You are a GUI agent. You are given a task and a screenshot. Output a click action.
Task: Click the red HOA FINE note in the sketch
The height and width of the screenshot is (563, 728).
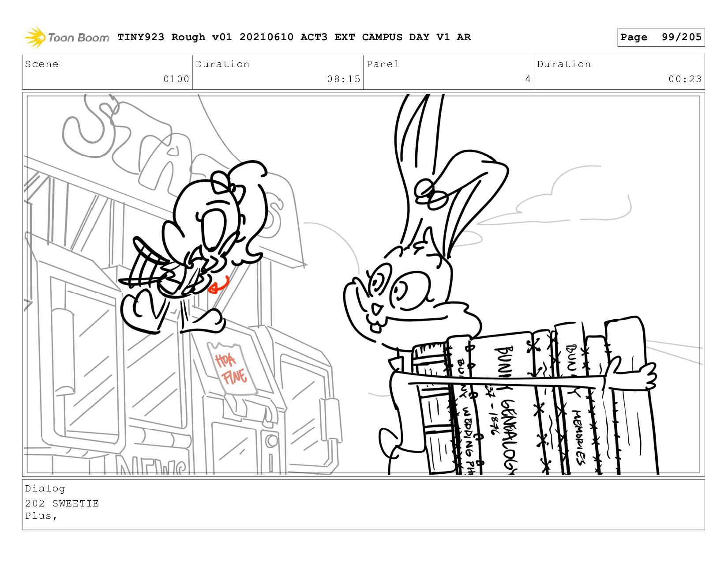tap(231, 369)
